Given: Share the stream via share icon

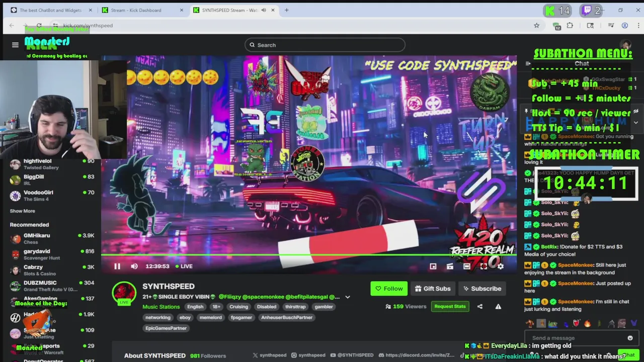Looking at the screenshot, I should tap(479, 306).
